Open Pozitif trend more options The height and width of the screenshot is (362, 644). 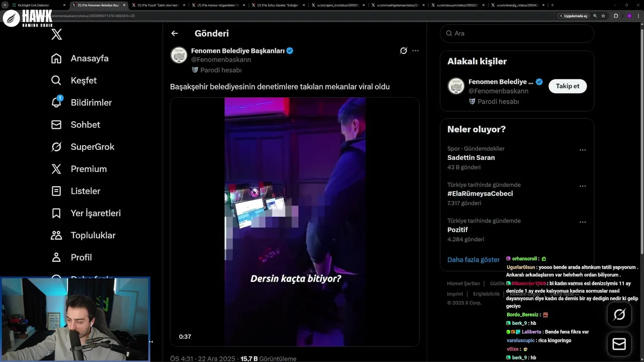click(x=582, y=222)
